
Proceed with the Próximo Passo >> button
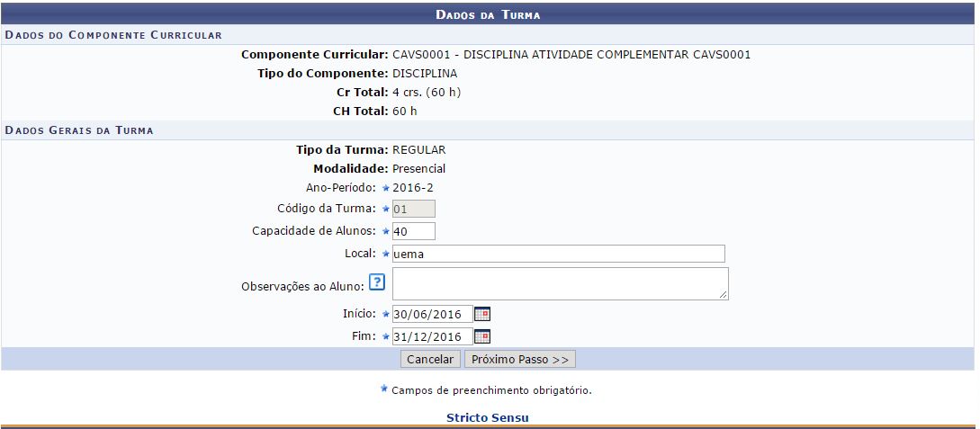point(519,359)
